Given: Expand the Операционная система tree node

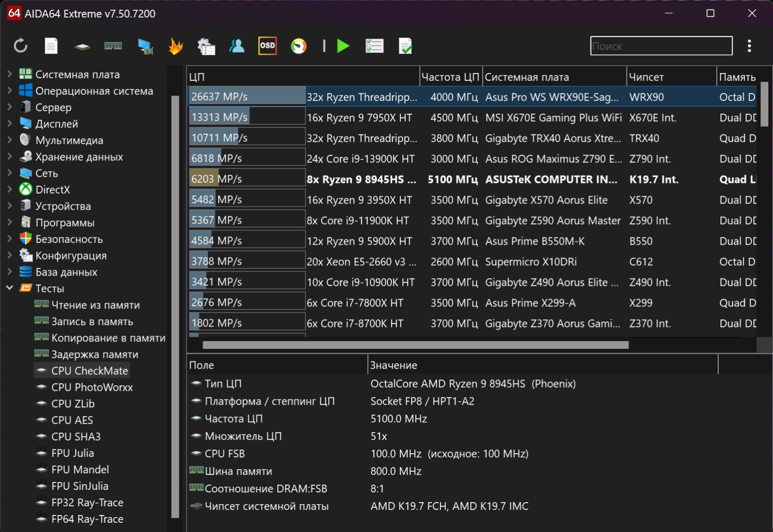Looking at the screenshot, I should 9,91.
